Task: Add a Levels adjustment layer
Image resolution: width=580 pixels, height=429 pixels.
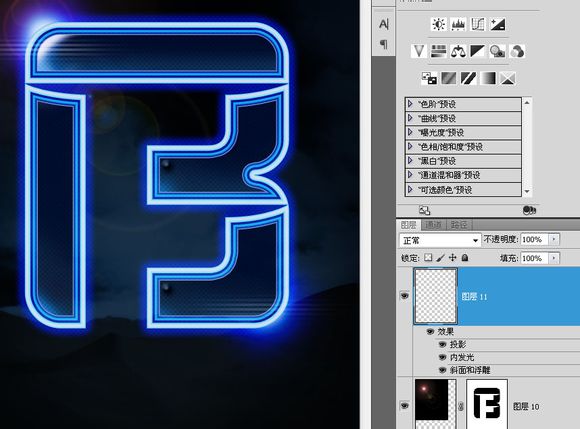Action: tap(458, 24)
